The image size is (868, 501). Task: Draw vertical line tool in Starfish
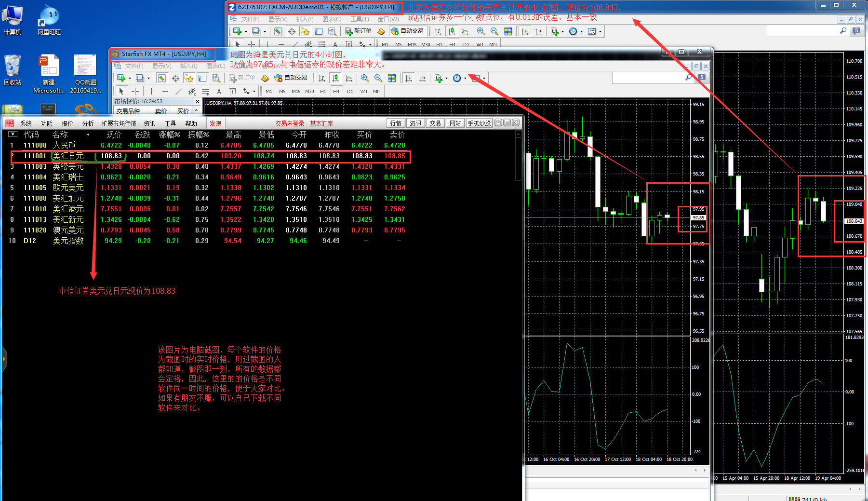[151, 91]
